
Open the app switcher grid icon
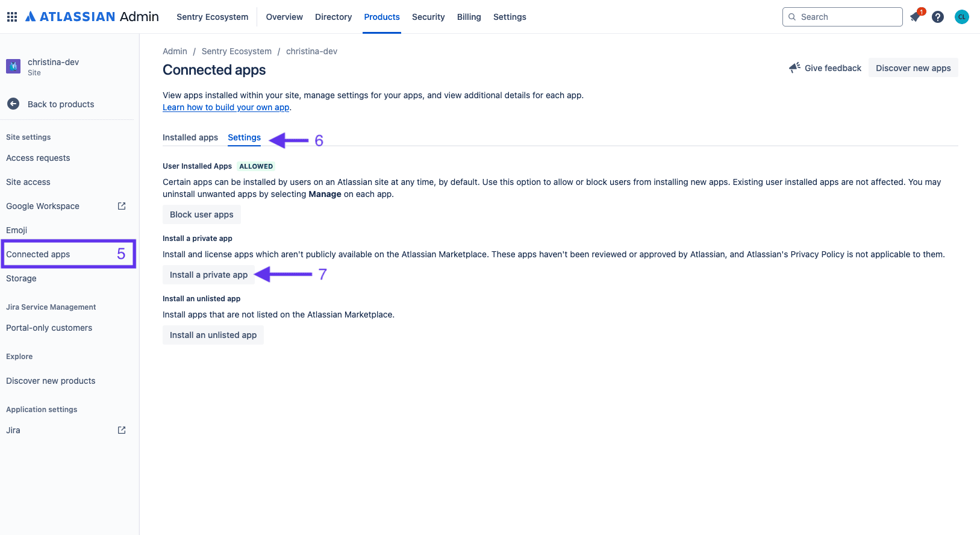(12, 17)
